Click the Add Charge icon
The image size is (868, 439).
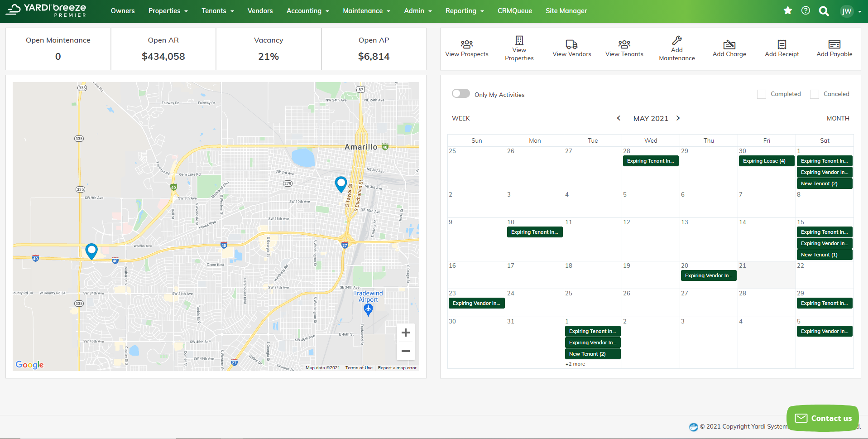click(x=729, y=44)
